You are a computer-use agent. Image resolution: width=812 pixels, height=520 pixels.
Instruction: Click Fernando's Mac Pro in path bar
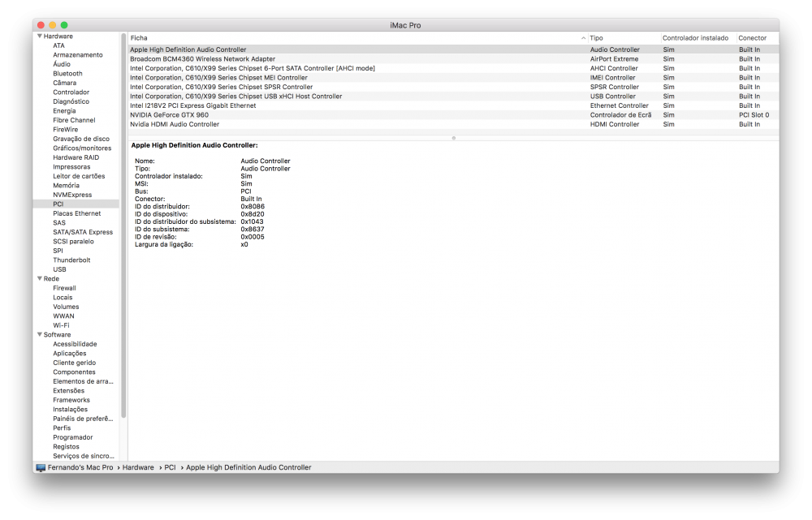(80, 468)
